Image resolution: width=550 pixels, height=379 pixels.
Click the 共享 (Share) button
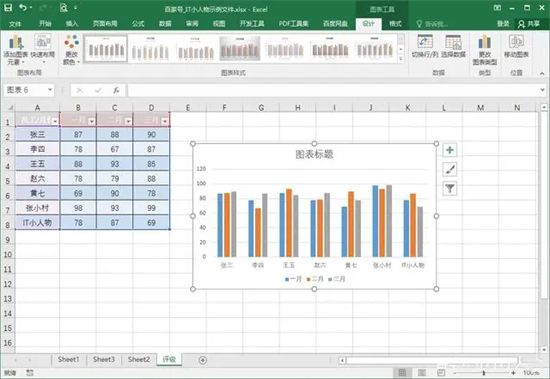[529, 24]
